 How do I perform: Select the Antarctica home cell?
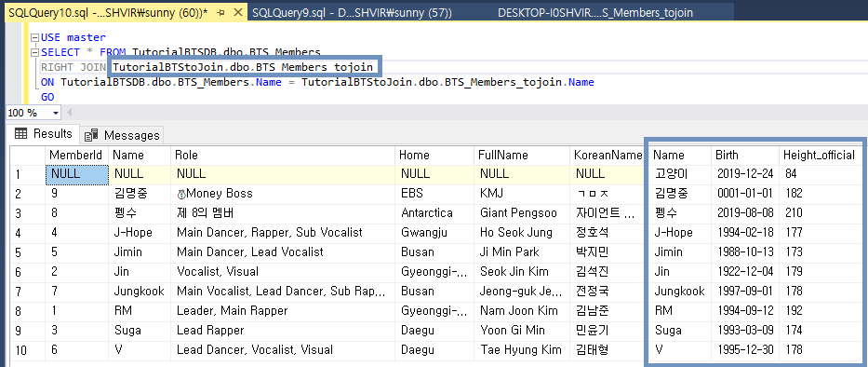[x=434, y=213]
